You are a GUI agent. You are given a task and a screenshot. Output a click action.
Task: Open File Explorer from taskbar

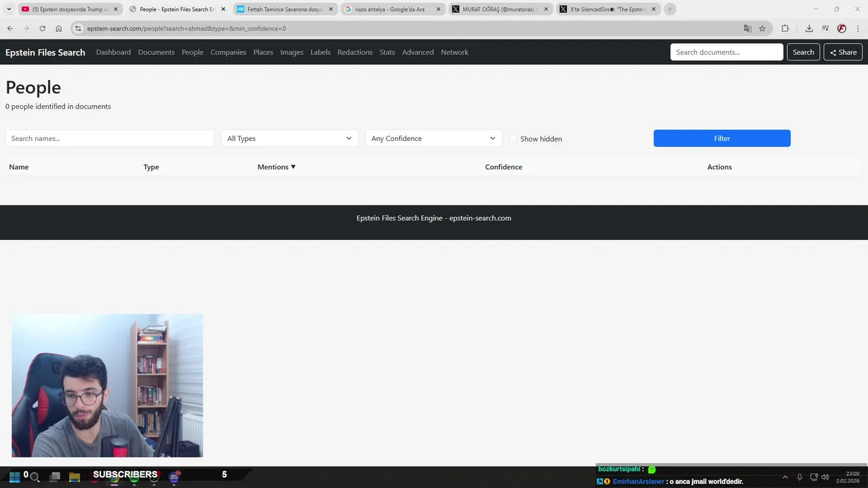click(x=75, y=477)
